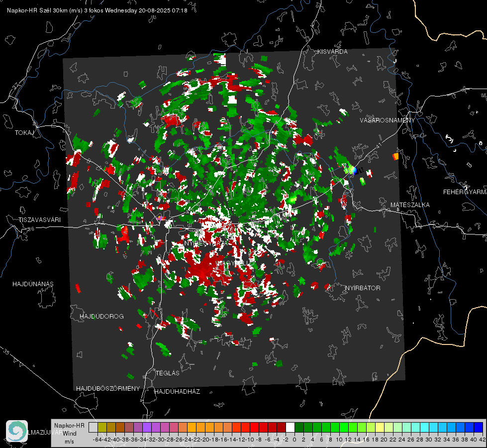Image resolution: width=487 pixels, height=448 pixels.
Task: Click the cyan swatch between 28 and 30
Action: tap(425, 428)
